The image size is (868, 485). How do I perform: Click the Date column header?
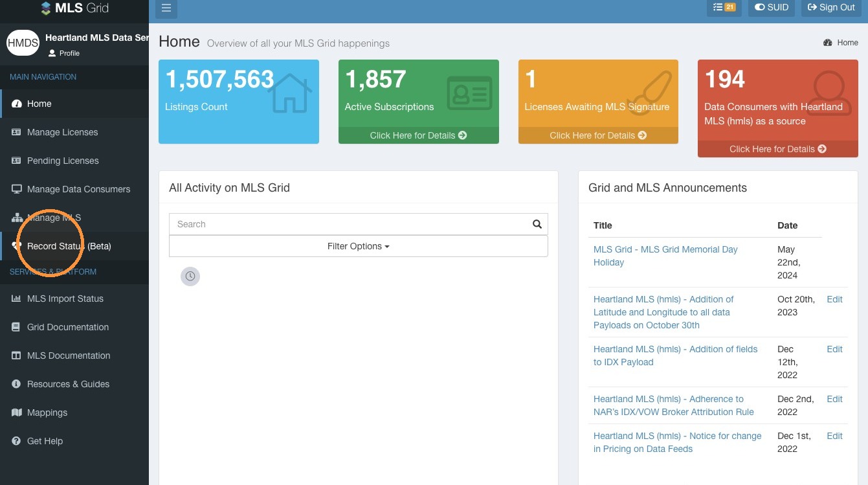787,225
